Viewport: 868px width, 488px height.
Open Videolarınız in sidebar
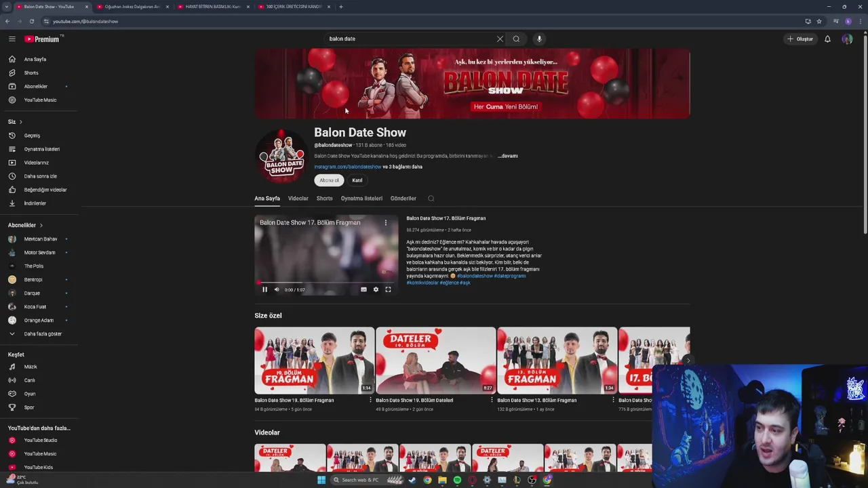click(x=38, y=163)
